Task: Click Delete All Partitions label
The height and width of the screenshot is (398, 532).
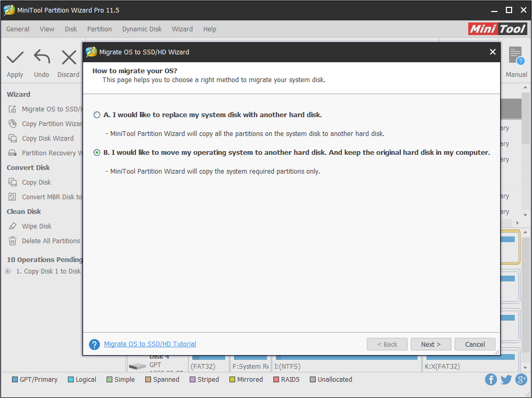Action: tap(51, 241)
